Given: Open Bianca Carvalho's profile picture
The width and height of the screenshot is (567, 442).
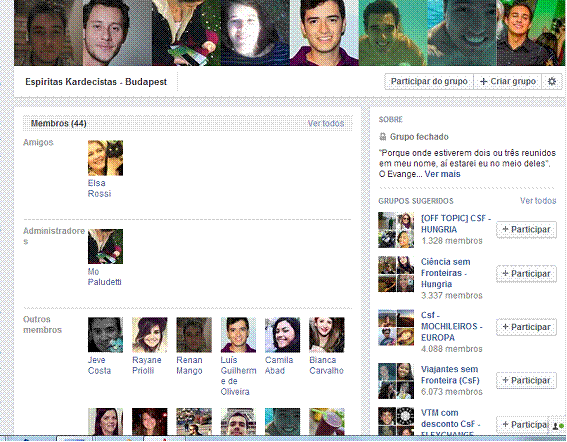Looking at the screenshot, I should pos(327,335).
